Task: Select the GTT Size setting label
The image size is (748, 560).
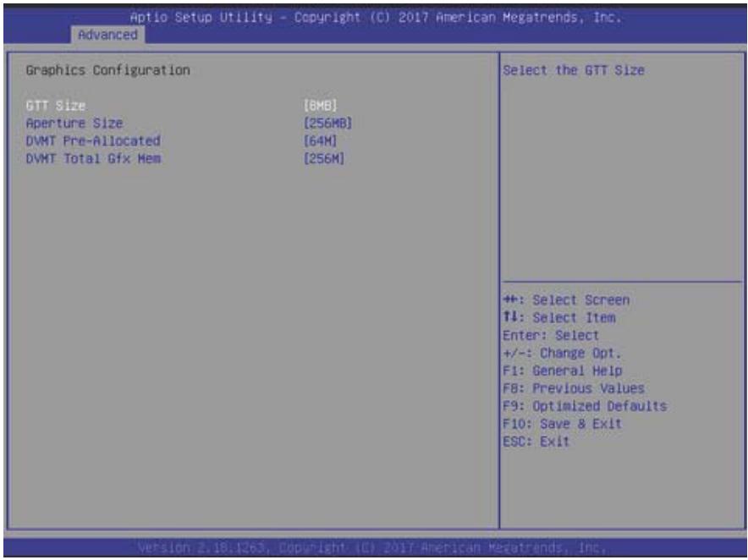Action: (56, 106)
